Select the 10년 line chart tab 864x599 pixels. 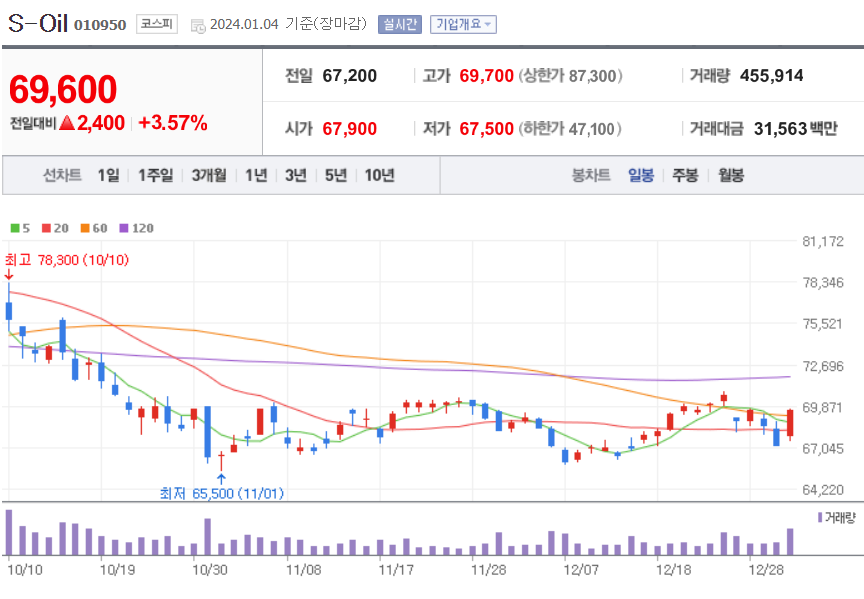(x=379, y=175)
